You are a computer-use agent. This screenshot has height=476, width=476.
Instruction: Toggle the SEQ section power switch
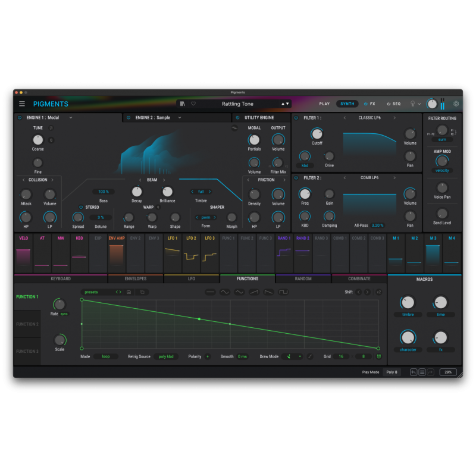tap(389, 103)
